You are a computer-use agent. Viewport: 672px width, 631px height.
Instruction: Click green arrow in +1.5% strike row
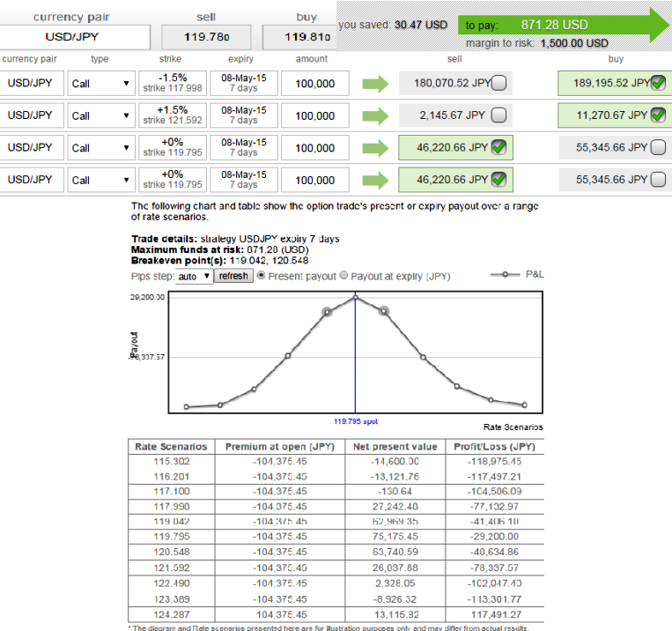[x=375, y=115]
